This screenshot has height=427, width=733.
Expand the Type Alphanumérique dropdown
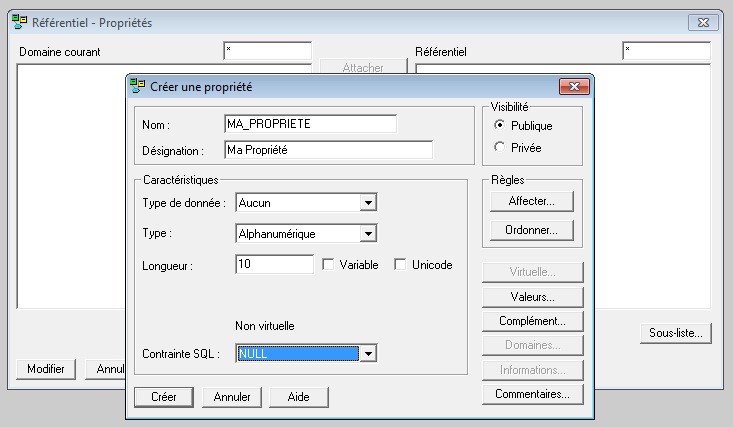[368, 234]
